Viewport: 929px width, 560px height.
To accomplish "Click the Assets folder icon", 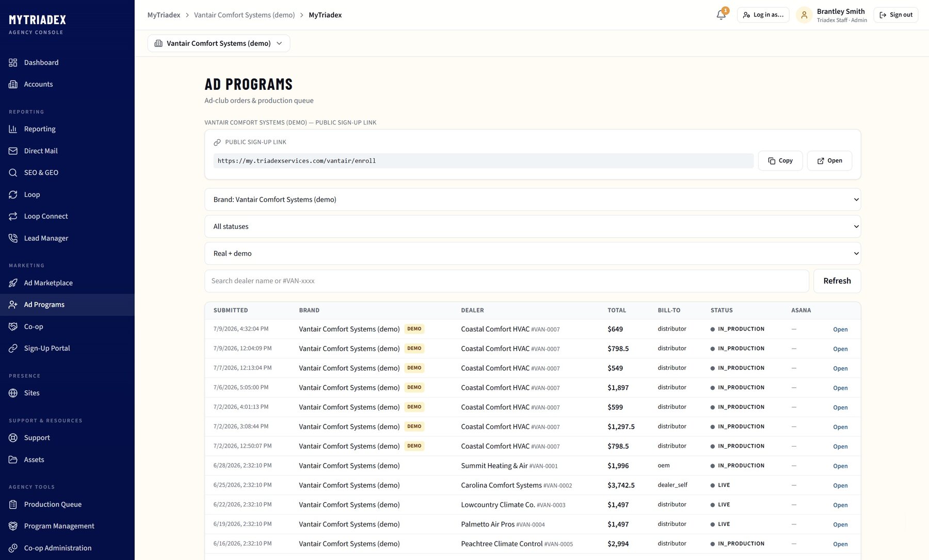I will (13, 459).
